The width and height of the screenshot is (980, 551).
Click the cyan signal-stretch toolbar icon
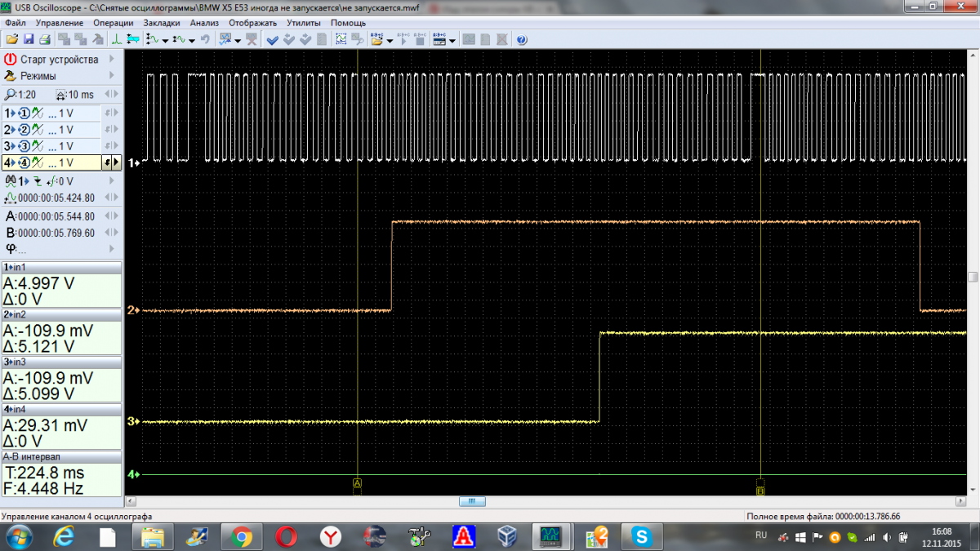coord(132,39)
